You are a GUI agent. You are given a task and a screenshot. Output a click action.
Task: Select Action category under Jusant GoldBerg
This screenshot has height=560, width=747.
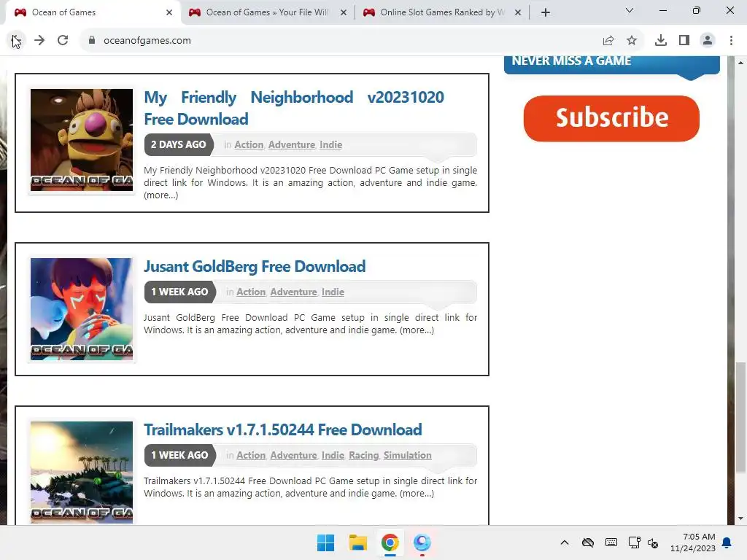click(251, 292)
